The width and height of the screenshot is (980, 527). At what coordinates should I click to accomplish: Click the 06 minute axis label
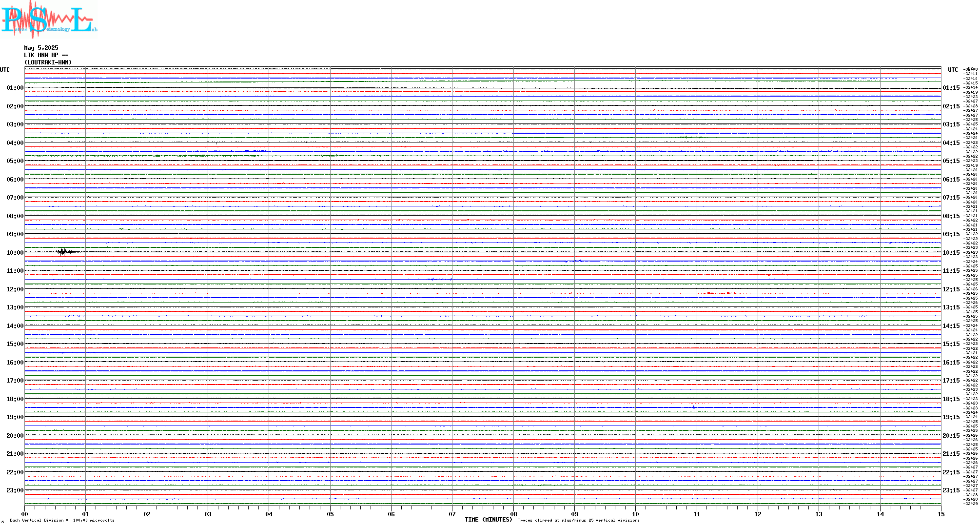[x=392, y=514]
